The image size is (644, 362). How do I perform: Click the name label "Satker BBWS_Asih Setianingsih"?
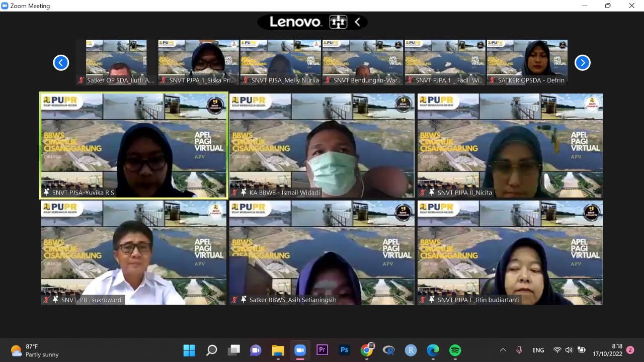click(293, 300)
